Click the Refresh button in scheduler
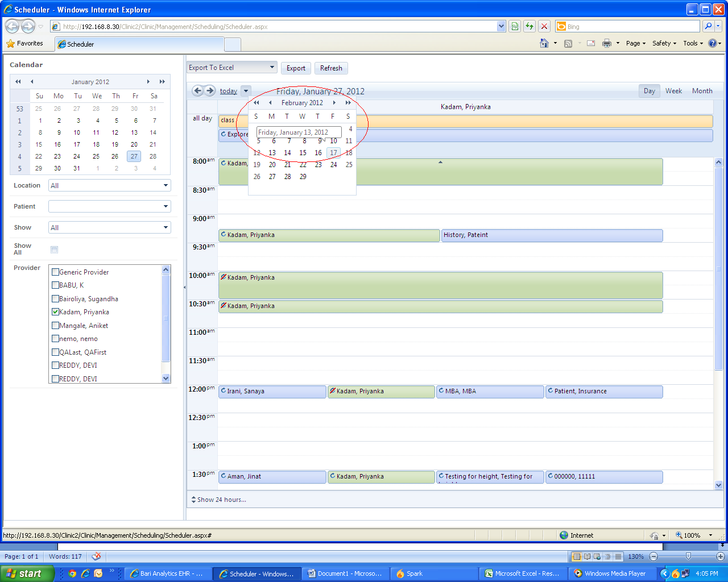 click(331, 68)
